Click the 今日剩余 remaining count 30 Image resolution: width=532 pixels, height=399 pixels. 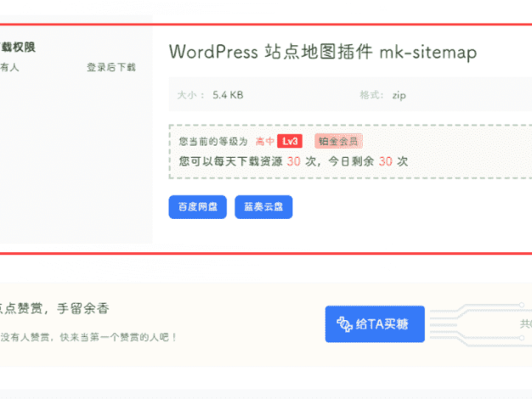click(x=386, y=160)
